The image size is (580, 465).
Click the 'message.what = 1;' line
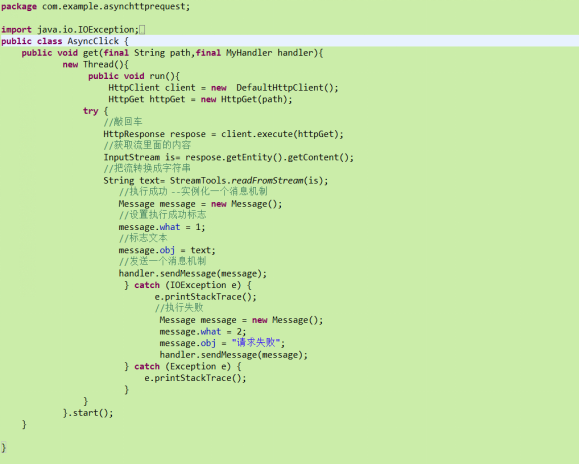[162, 227]
